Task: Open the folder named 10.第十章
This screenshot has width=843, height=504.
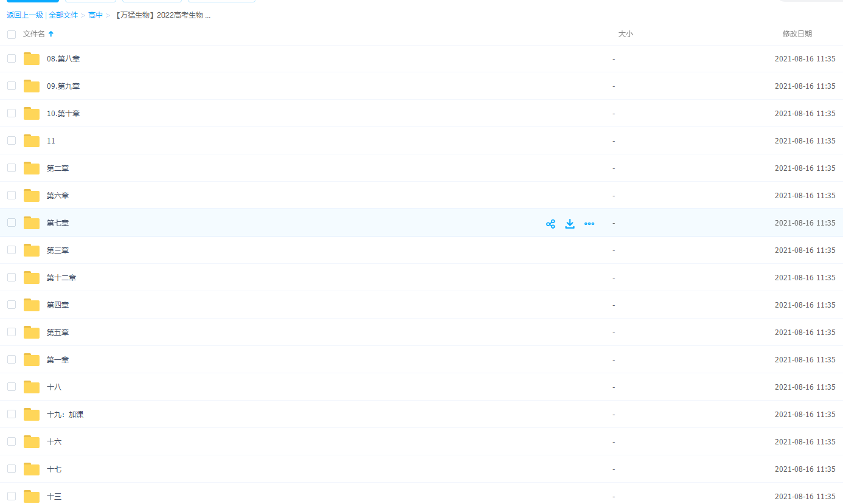Action: [x=63, y=114]
